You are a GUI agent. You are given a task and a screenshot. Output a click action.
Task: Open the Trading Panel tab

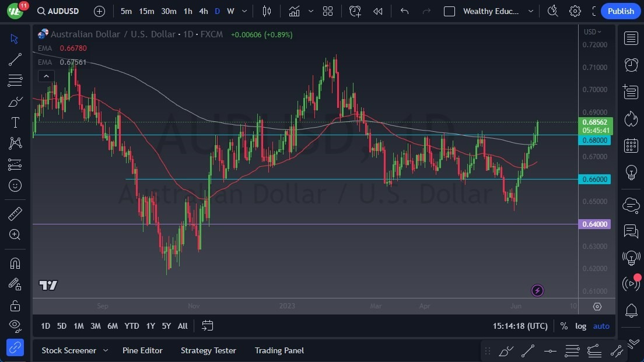279,350
